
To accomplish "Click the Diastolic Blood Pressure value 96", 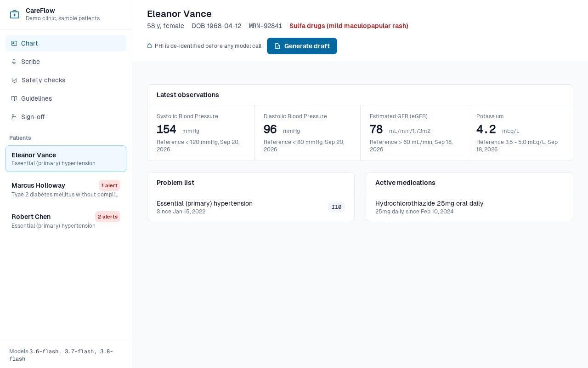I will [270, 129].
